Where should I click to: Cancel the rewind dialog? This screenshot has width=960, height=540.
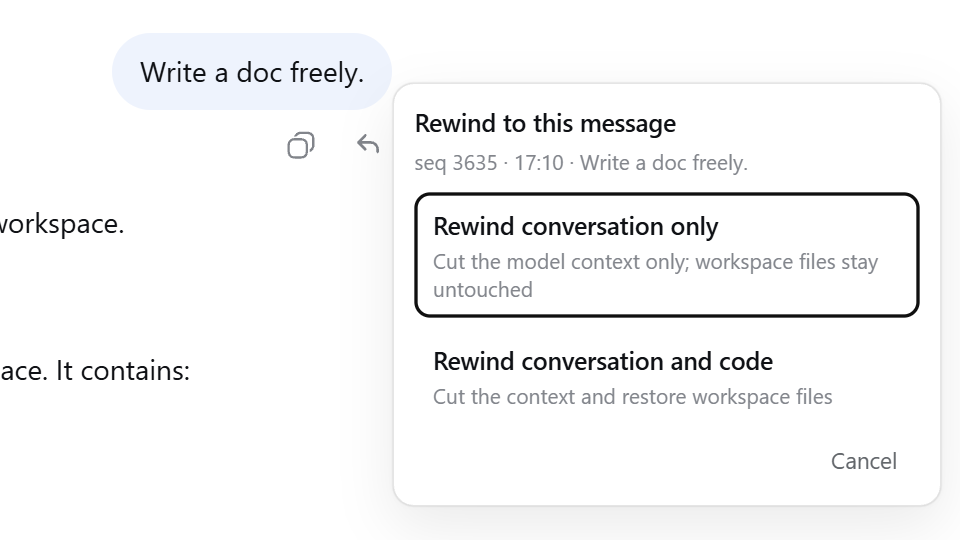point(863,461)
